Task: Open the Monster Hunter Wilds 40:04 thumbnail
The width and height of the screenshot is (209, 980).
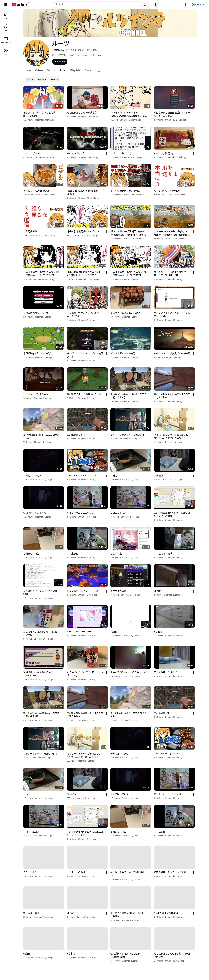Action: (x=174, y=216)
